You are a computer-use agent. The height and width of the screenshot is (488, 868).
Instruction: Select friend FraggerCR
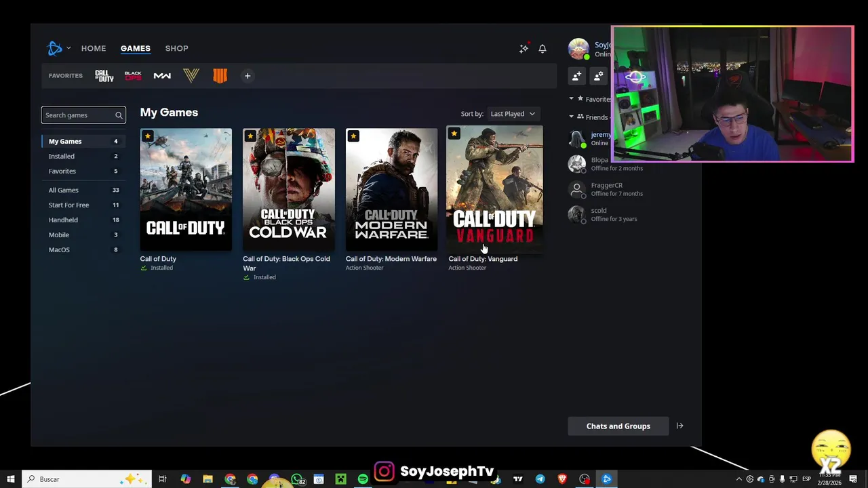pos(607,185)
